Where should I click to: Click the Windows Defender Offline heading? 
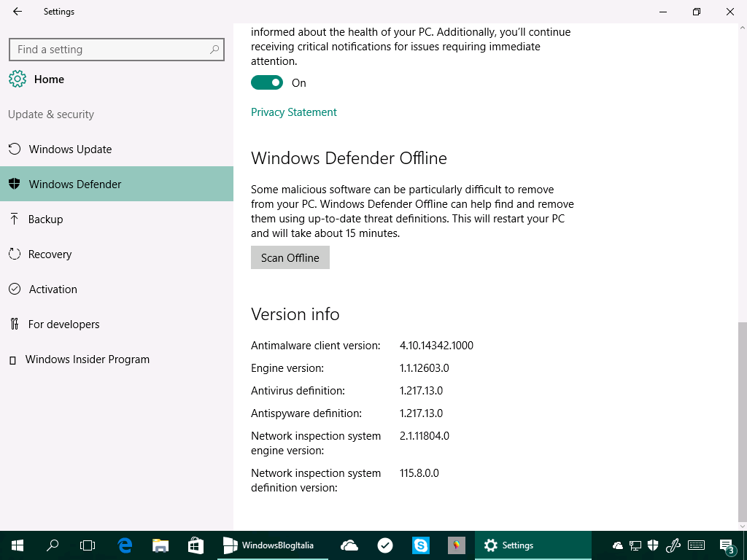click(x=349, y=158)
